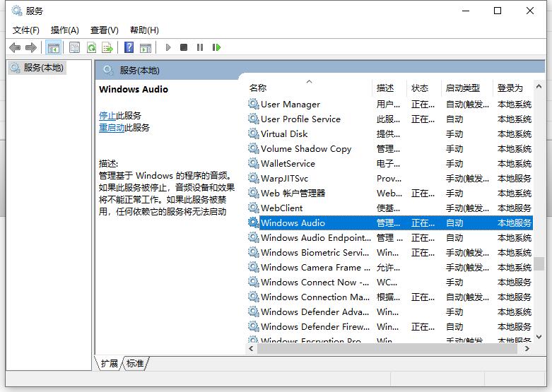Click the forward arrow toolbar icon
The height and width of the screenshot is (392, 552).
click(x=30, y=47)
